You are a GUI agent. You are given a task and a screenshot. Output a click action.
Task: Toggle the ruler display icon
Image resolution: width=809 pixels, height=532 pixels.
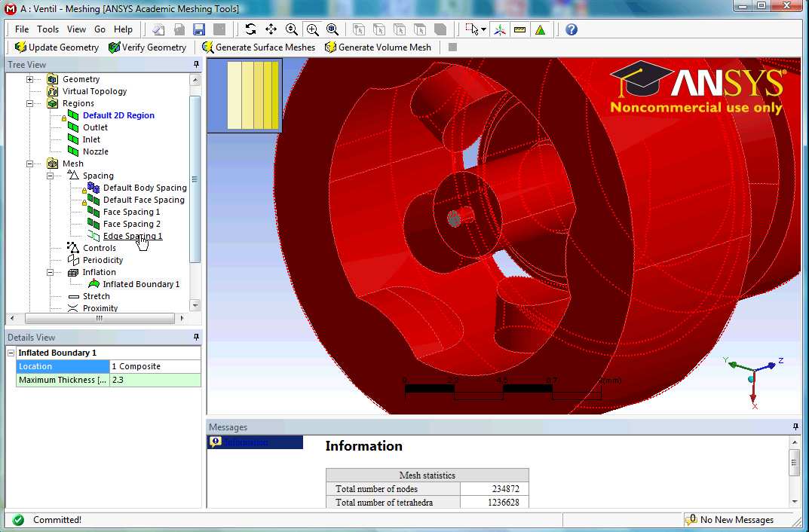click(x=519, y=29)
